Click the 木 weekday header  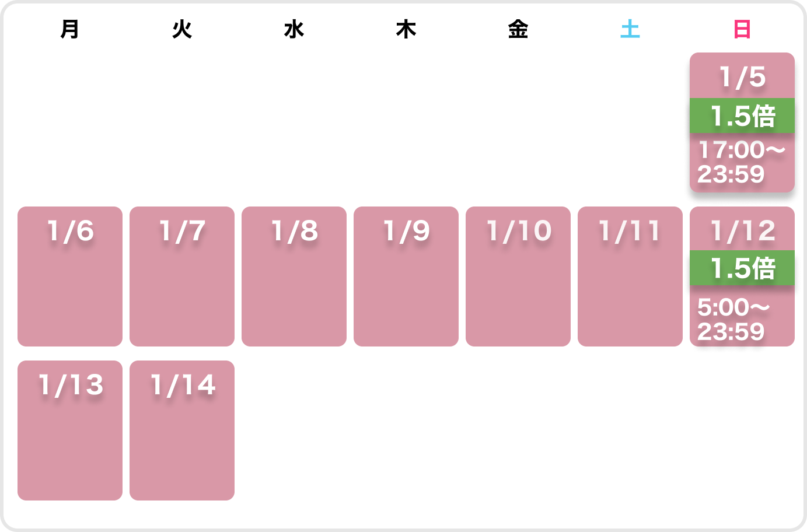(406, 29)
